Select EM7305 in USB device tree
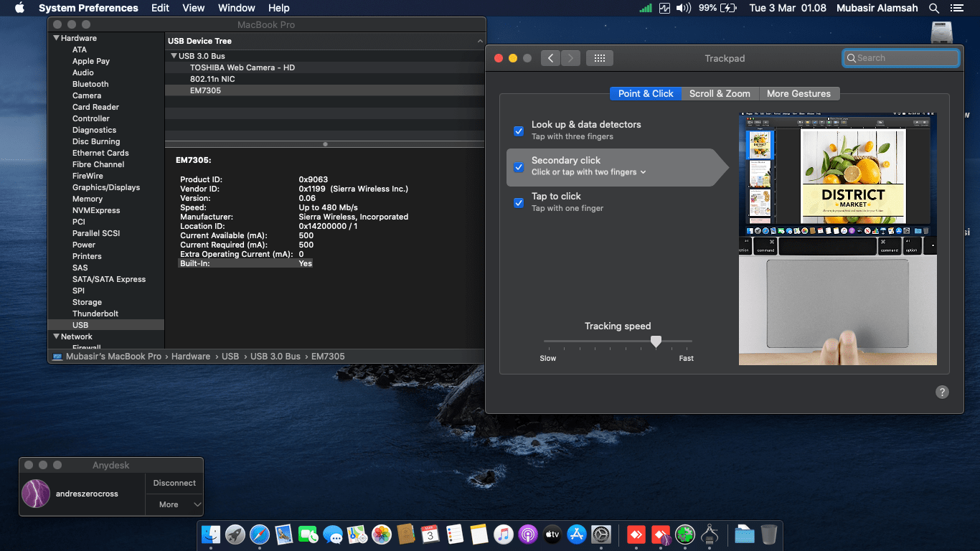Image resolution: width=980 pixels, height=551 pixels. point(205,90)
